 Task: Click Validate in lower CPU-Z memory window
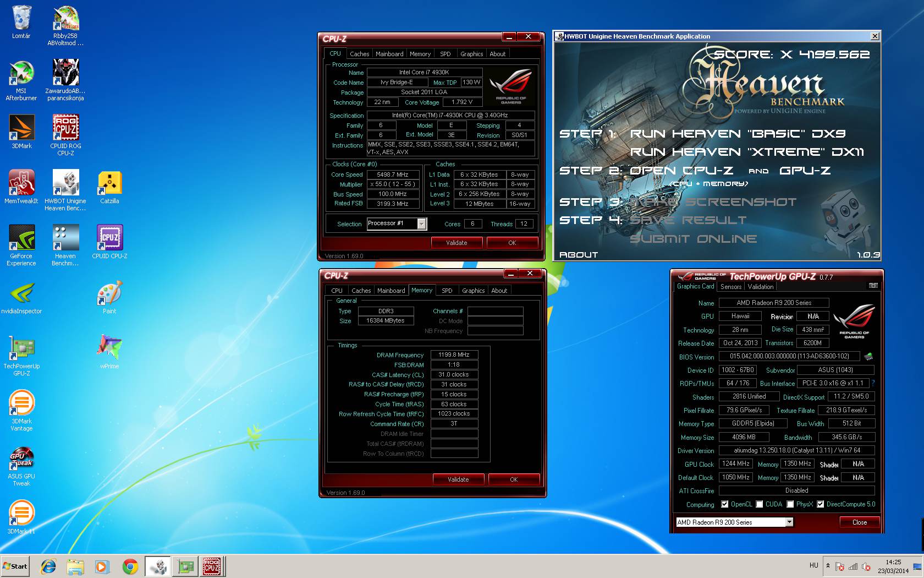click(458, 479)
